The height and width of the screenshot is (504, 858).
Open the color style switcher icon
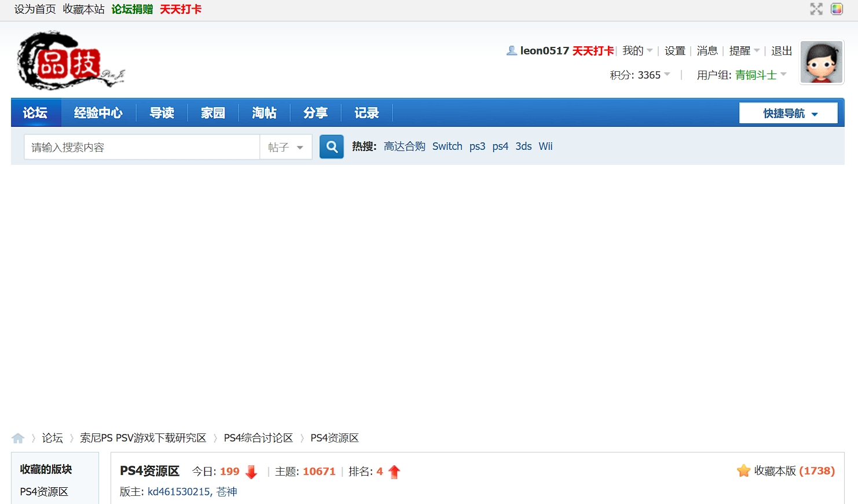click(x=837, y=9)
